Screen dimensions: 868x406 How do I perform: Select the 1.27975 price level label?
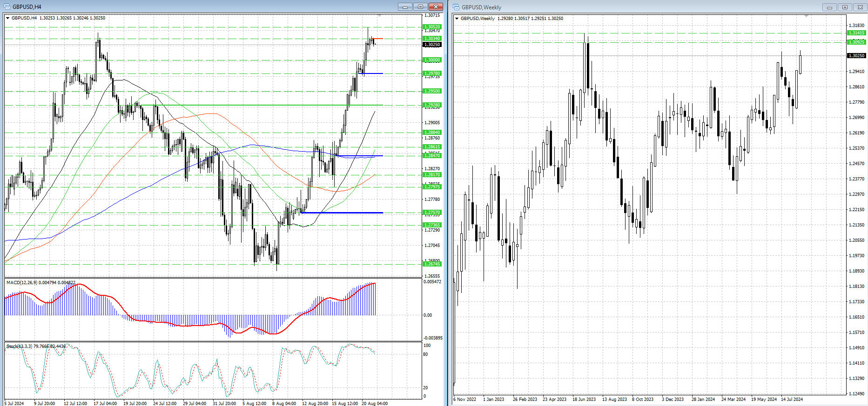point(432,187)
